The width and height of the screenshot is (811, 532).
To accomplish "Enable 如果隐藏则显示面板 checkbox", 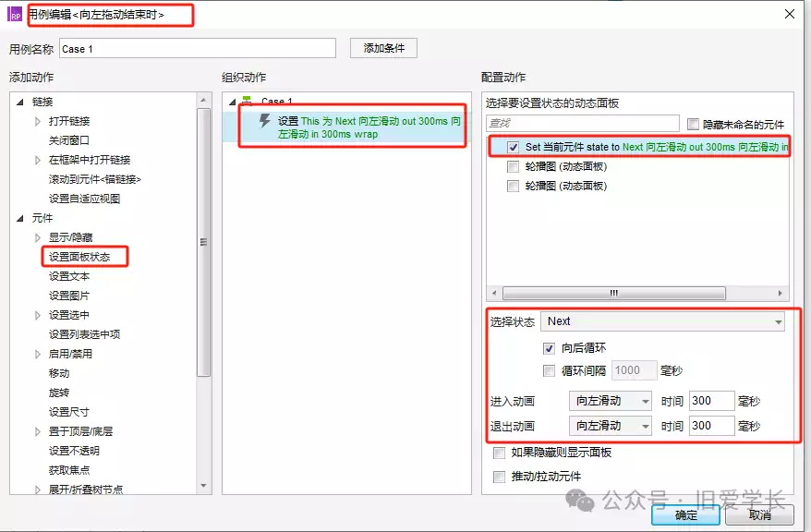I will 499,453.
